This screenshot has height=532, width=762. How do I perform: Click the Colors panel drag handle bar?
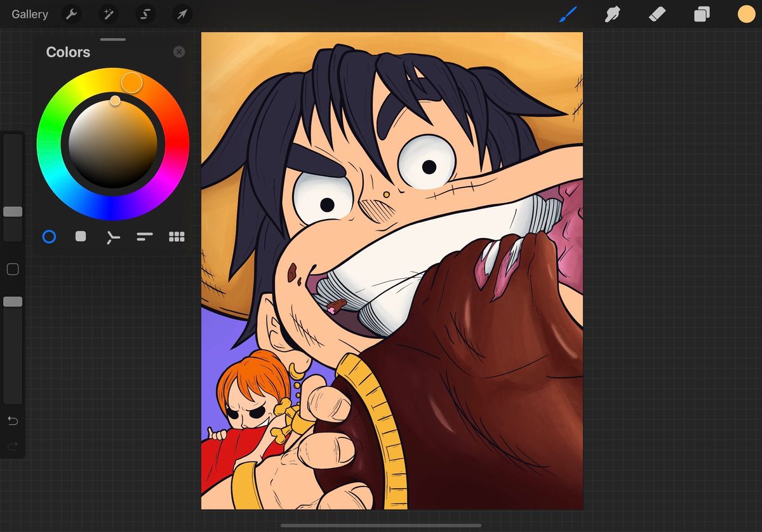[x=113, y=39]
